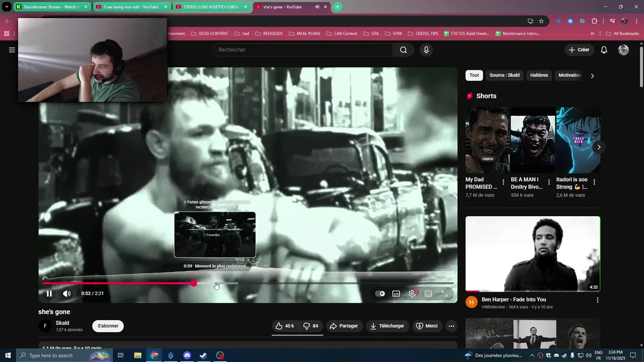Image resolution: width=644 pixels, height=362 pixels.
Task: Toggle subtitles with the captions icon
Action: coord(396,294)
